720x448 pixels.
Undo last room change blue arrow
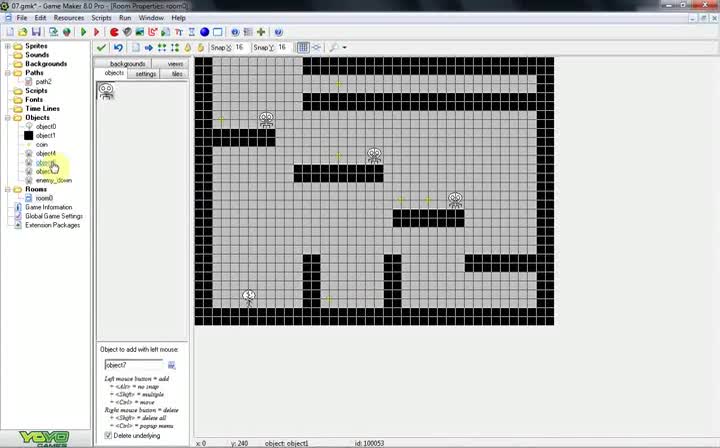tap(118, 47)
